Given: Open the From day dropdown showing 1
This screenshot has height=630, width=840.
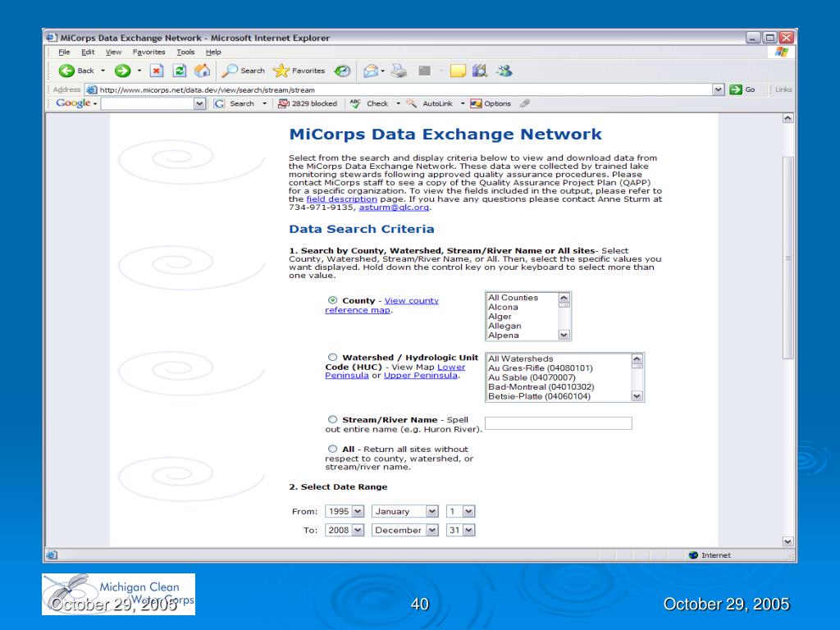Looking at the screenshot, I should [461, 512].
